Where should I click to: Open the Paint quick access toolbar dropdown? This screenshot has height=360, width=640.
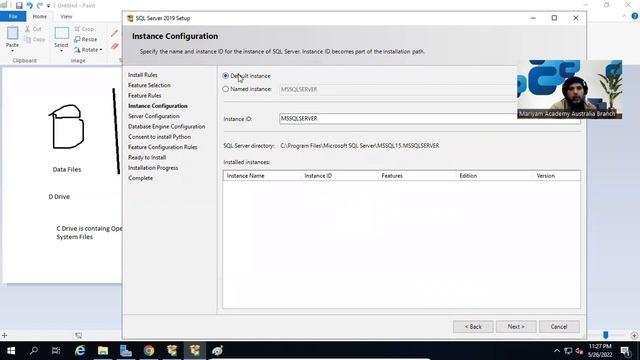click(48, 6)
